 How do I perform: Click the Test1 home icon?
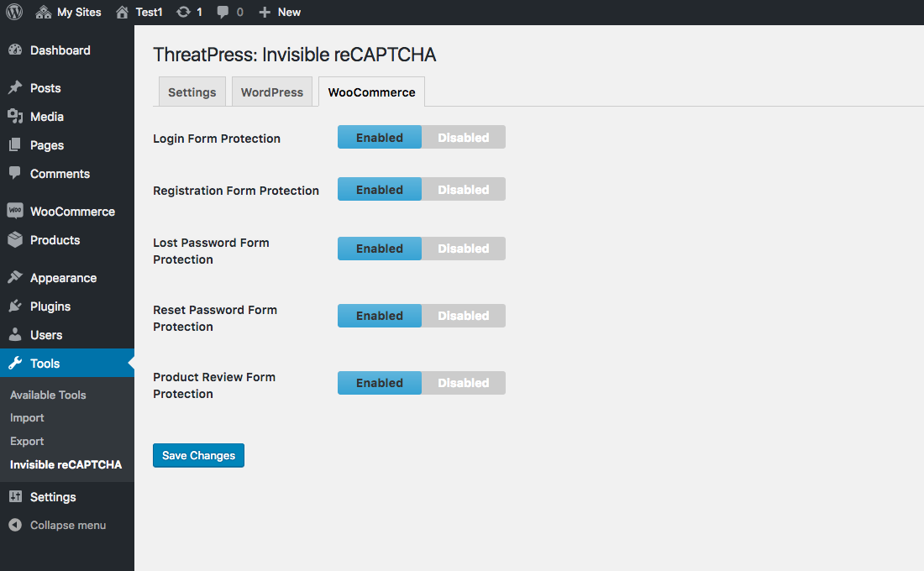pos(122,12)
